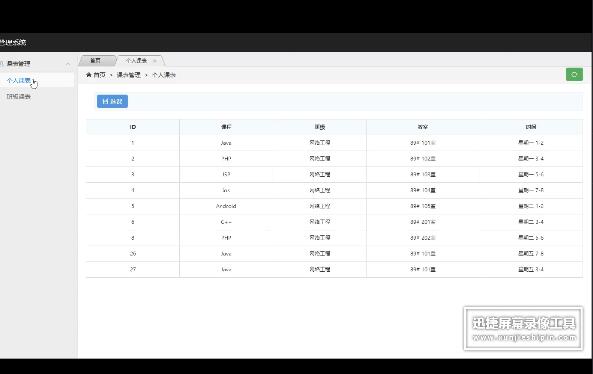Click the last breadcrumb item
593x374 pixels.
tap(164, 75)
